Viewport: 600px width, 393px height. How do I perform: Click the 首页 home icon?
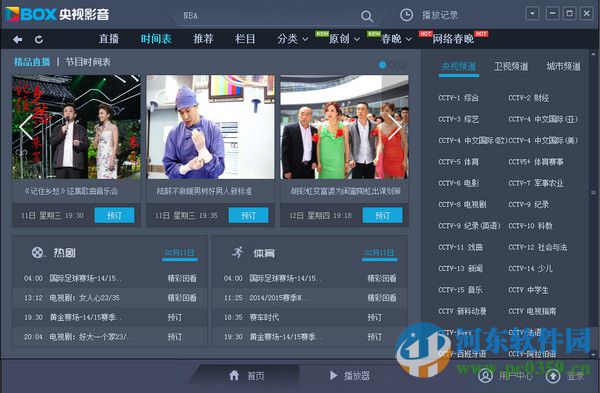click(x=234, y=375)
